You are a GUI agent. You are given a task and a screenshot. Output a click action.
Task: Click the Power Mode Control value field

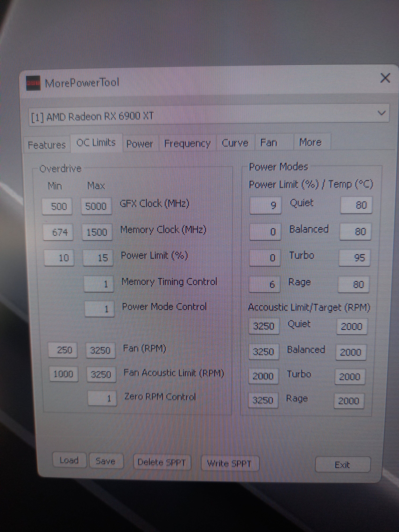pyautogui.click(x=100, y=309)
